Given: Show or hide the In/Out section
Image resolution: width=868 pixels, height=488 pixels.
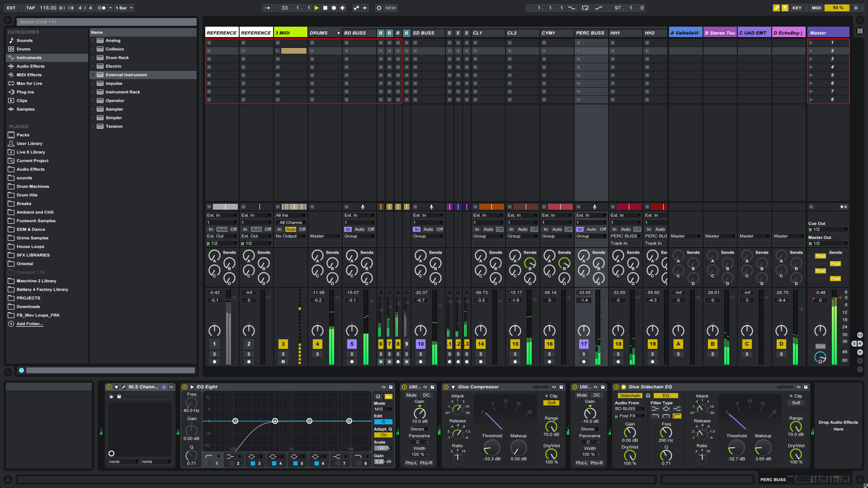Looking at the screenshot, I should click(860, 335).
